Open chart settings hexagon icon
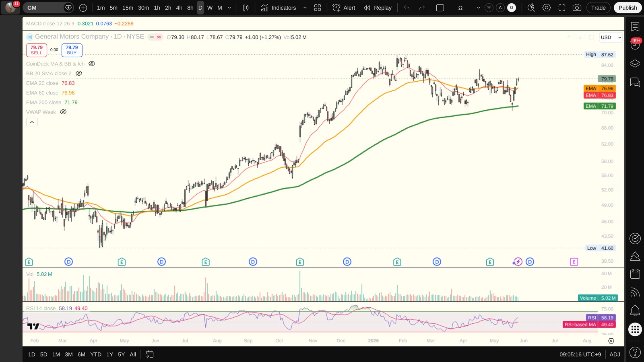The height and width of the screenshot is (362, 644). pos(546,8)
